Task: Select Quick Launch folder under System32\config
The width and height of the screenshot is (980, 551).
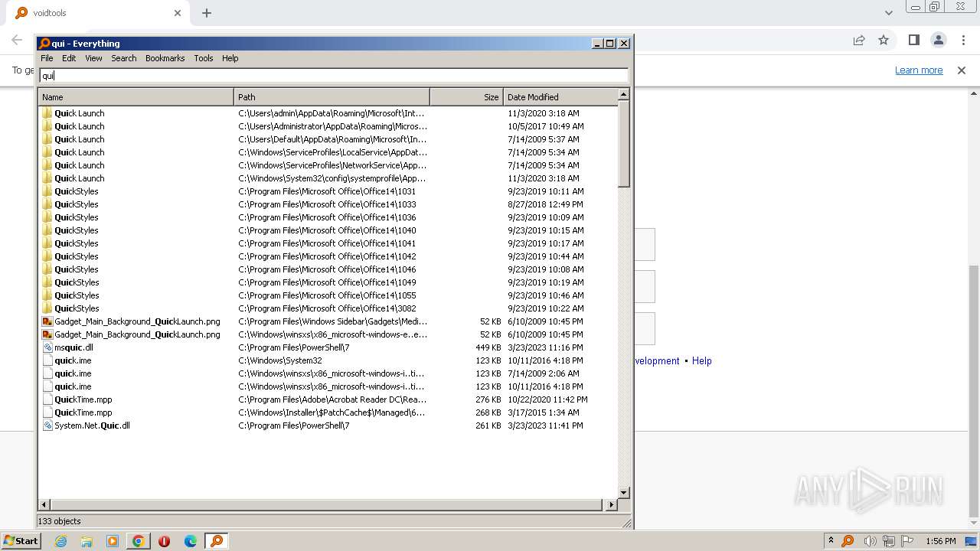Action: [x=79, y=178]
